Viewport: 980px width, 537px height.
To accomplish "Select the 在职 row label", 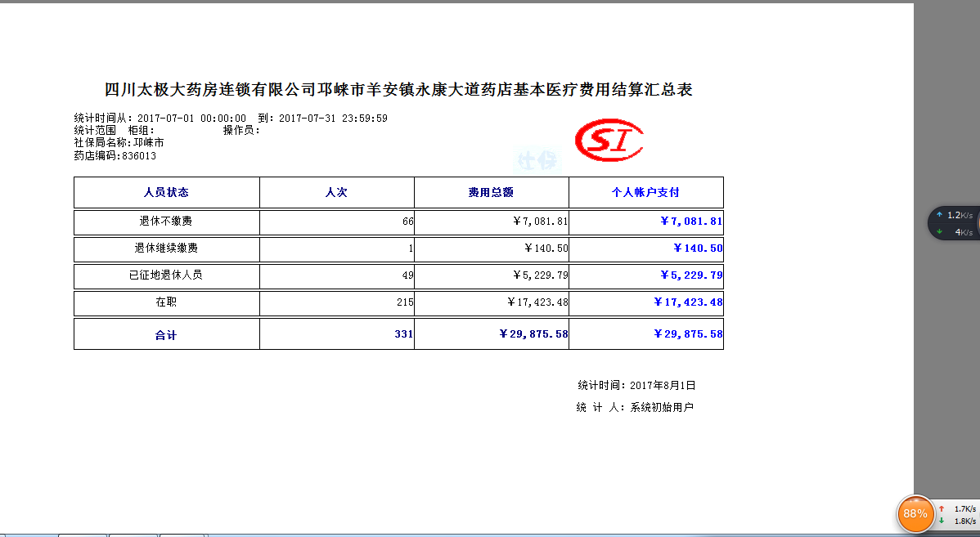I will (166, 302).
